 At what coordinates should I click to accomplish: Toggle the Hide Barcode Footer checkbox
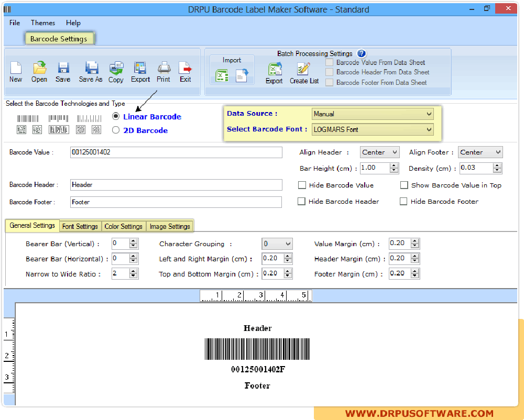pyautogui.click(x=403, y=201)
